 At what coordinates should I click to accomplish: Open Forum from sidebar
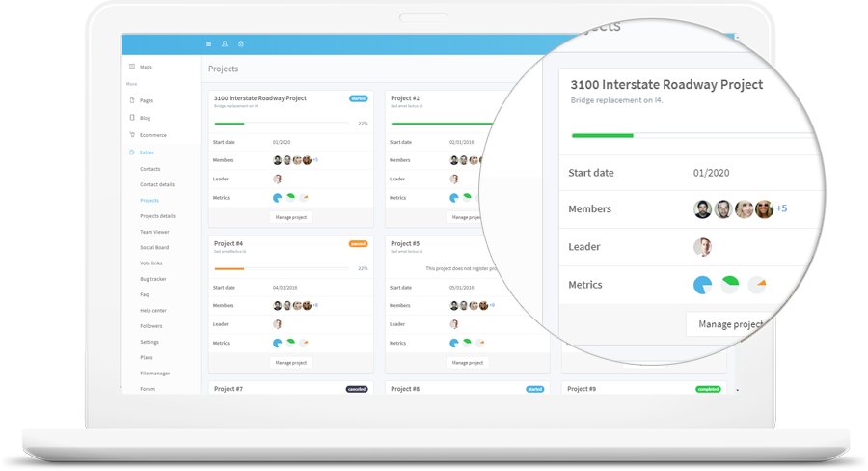pyautogui.click(x=148, y=389)
